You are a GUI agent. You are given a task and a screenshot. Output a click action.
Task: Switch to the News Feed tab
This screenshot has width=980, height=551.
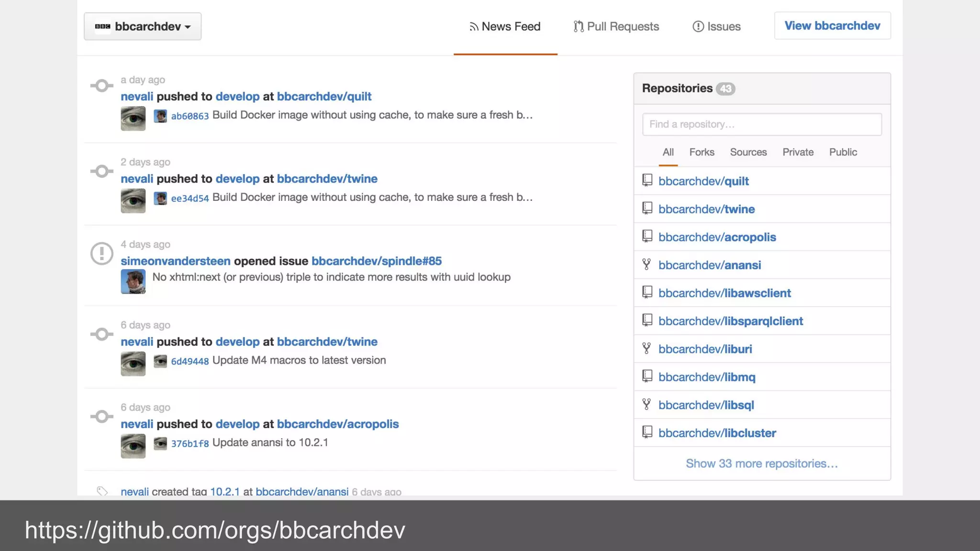[x=505, y=27]
